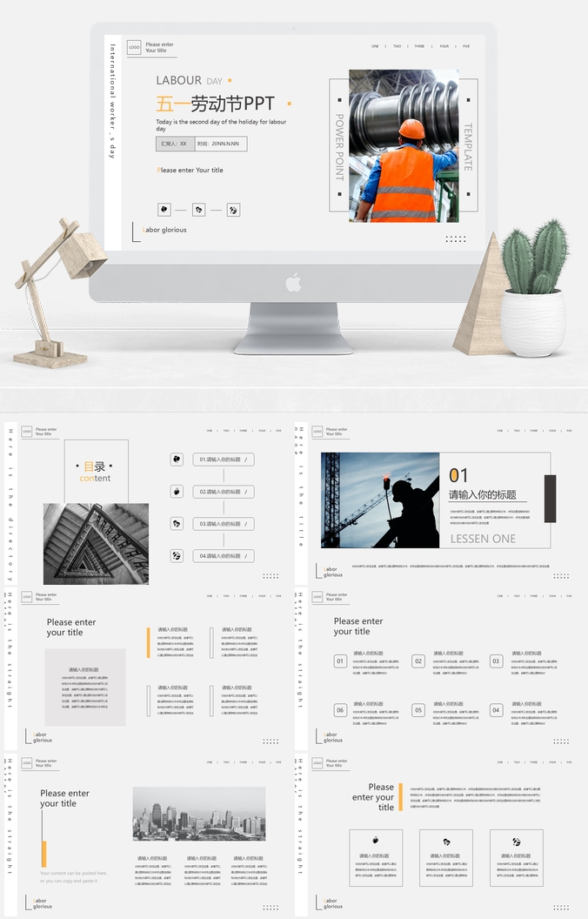Click the gray reporter field on the cover slide
The width and height of the screenshot is (588, 919).
click(175, 144)
